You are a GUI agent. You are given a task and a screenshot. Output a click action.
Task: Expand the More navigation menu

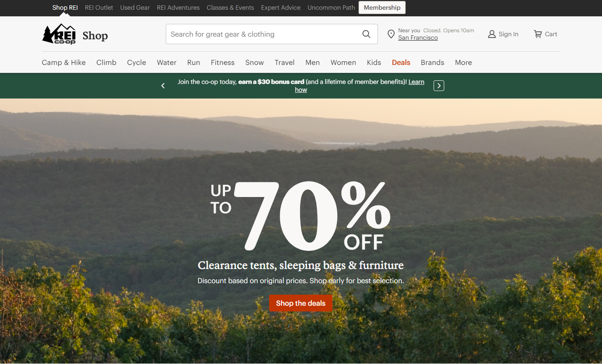[463, 62]
